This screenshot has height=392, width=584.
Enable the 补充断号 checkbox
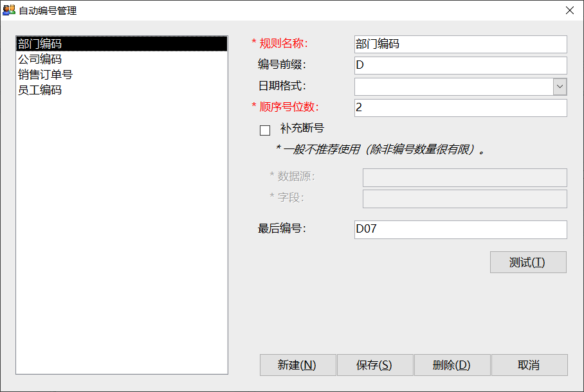(x=265, y=130)
